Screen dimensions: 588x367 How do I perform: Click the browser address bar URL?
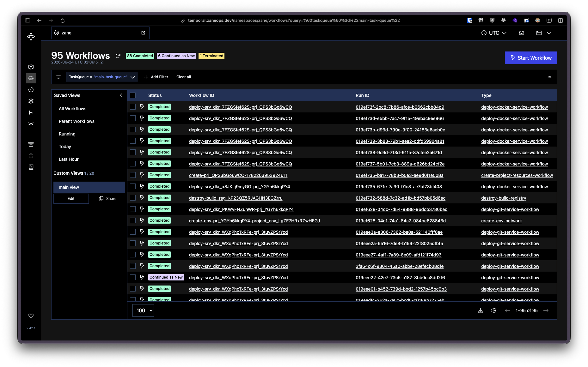294,21
